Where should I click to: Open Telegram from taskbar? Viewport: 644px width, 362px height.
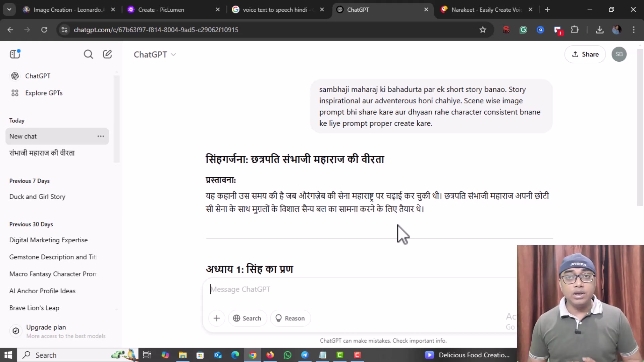305,355
